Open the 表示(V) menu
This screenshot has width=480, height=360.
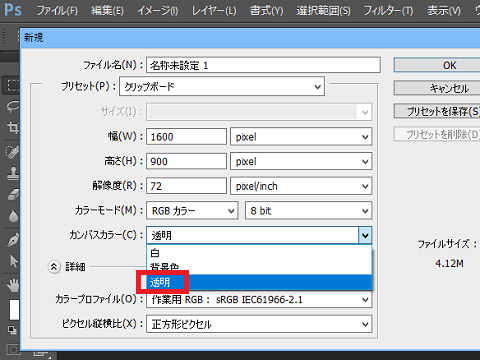coord(444,11)
